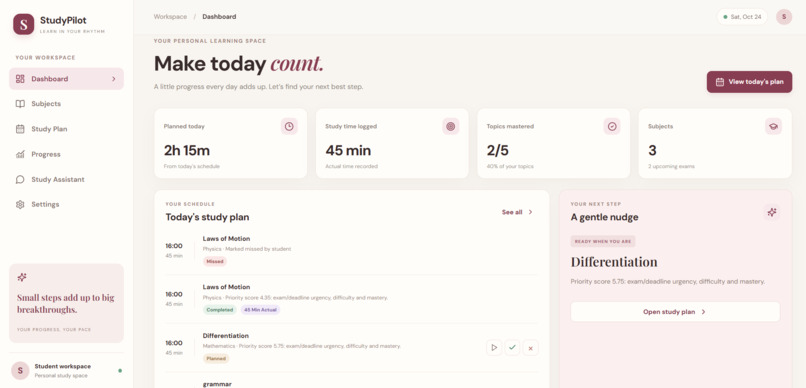Click View today's plan button
This screenshot has width=806, height=388.
pyautogui.click(x=749, y=82)
